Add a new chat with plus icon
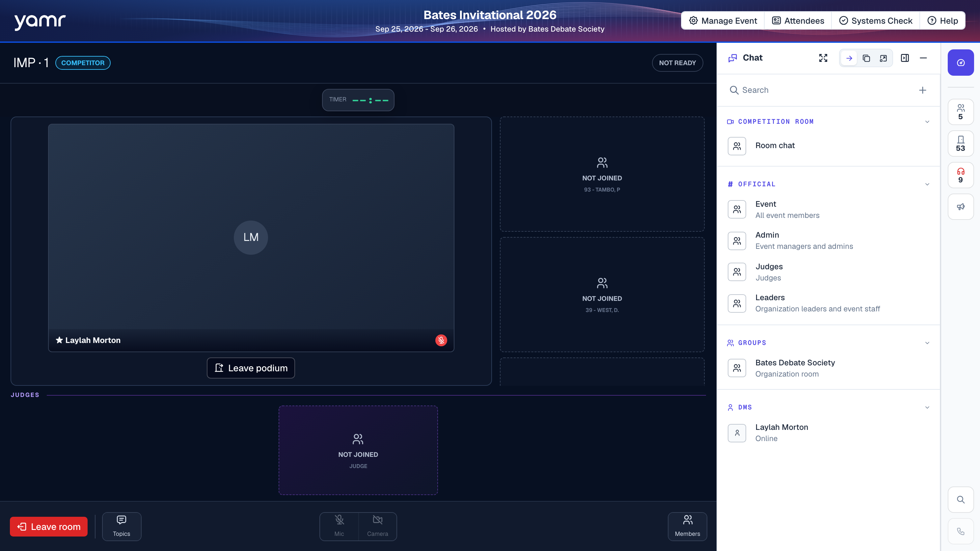Image resolution: width=980 pixels, height=551 pixels. (x=923, y=90)
